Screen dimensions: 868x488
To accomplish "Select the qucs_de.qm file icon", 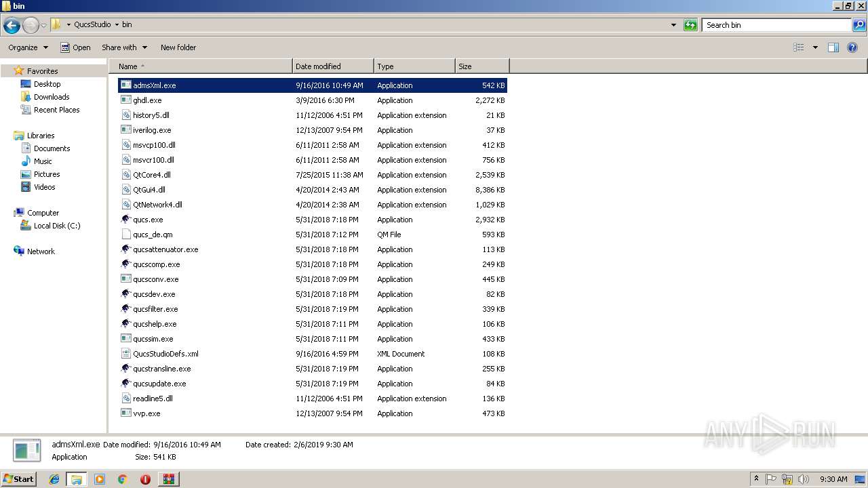I will (125, 235).
